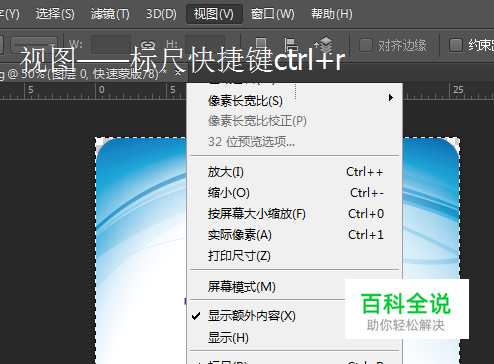Open 显示(H) submenu
The image size is (494, 364).
pyautogui.click(x=267, y=337)
